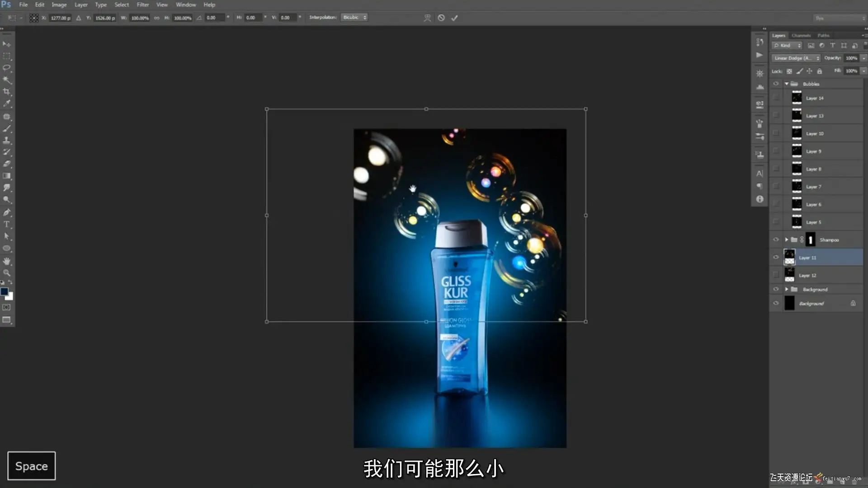Image resolution: width=868 pixels, height=488 pixels.
Task: Show Layer 14
Action: click(776, 98)
